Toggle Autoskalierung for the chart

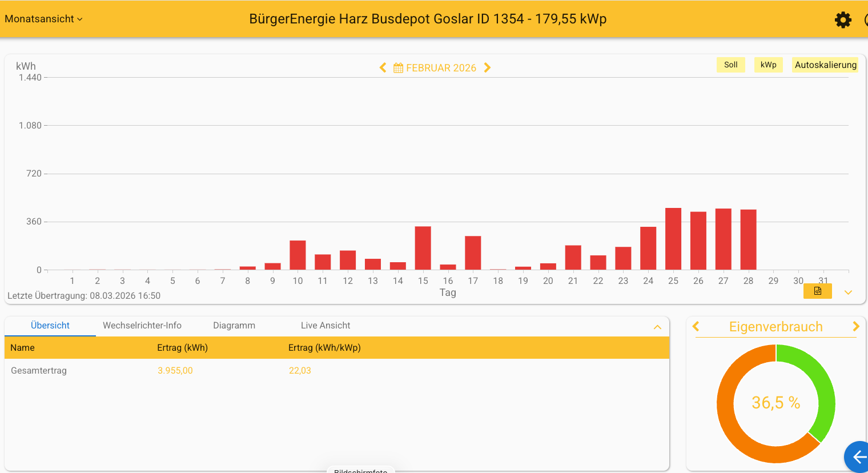click(x=825, y=65)
